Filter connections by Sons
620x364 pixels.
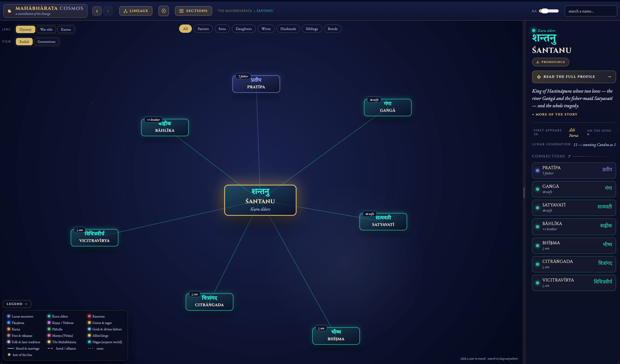point(222,29)
